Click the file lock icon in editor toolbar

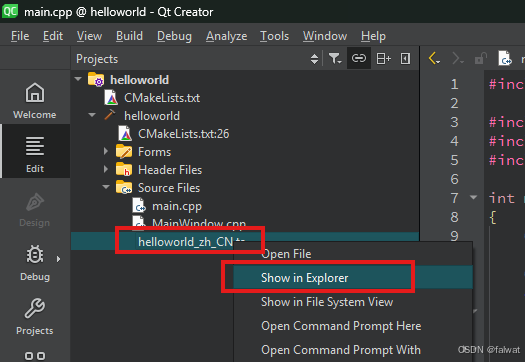(480, 59)
